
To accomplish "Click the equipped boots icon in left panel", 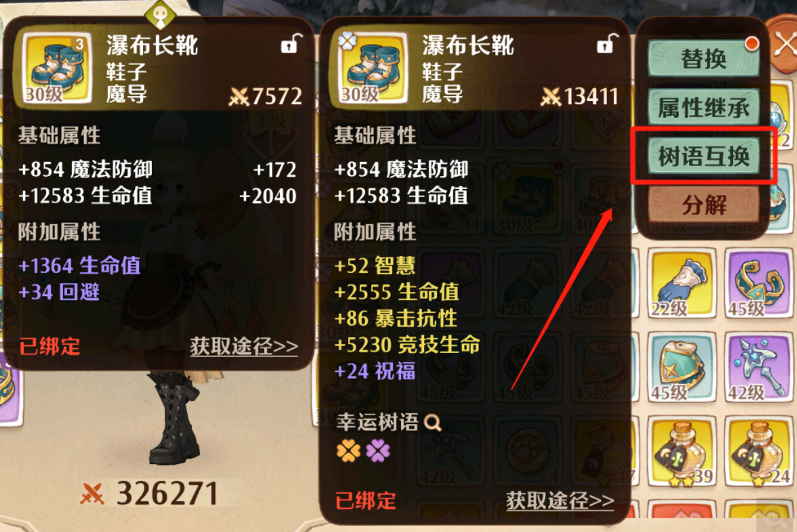I will pyautogui.click(x=58, y=68).
